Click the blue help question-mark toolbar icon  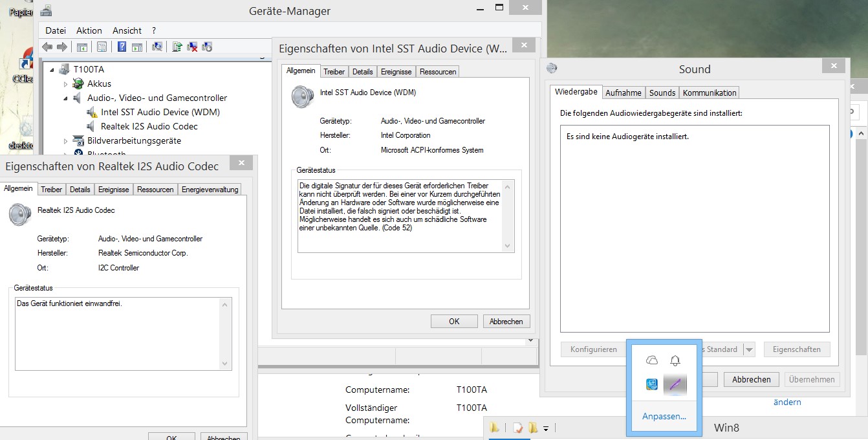point(122,47)
